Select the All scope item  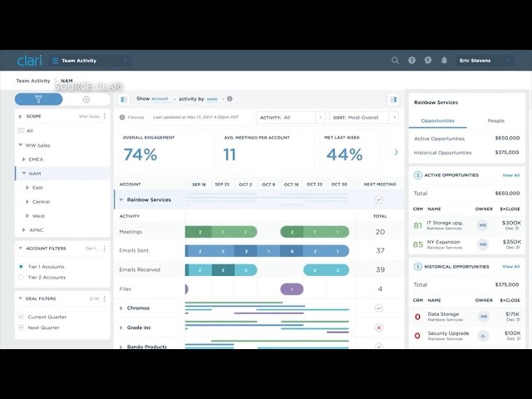pos(30,131)
